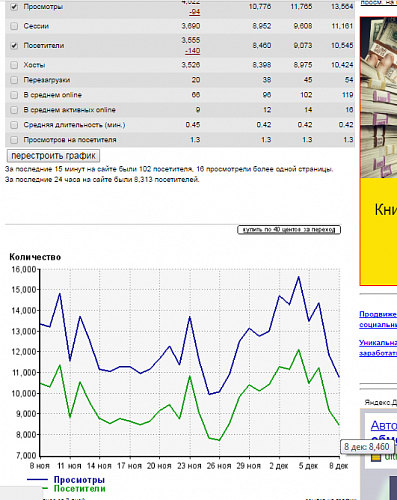Click the -94 views change link
The height and width of the screenshot is (500, 397).
(194, 12)
